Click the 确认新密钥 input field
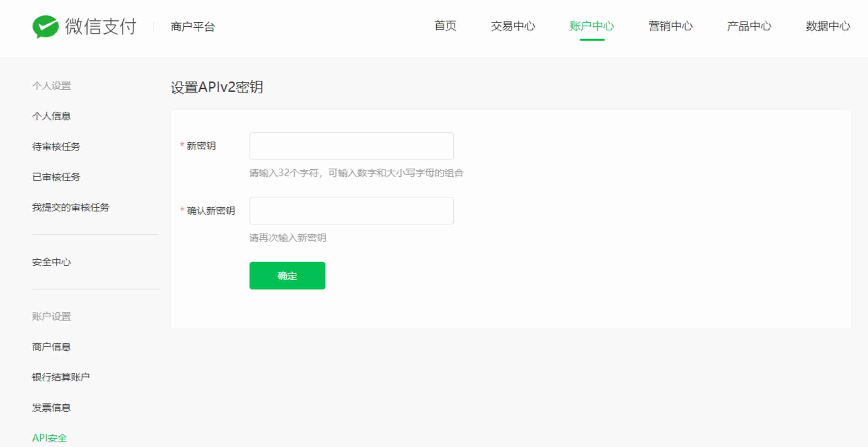 (x=351, y=211)
